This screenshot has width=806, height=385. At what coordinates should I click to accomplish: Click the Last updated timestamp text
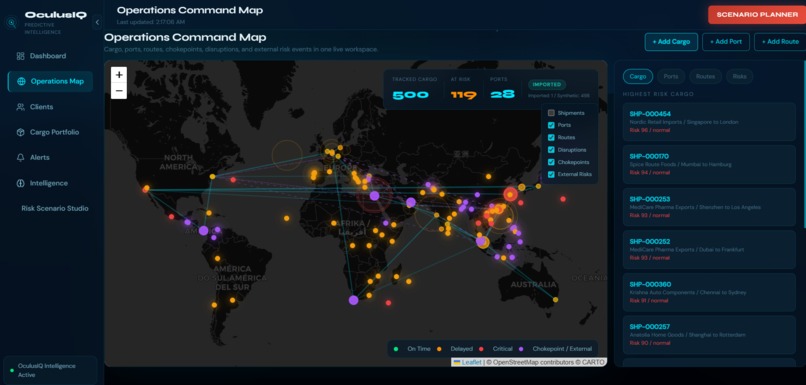tap(151, 22)
